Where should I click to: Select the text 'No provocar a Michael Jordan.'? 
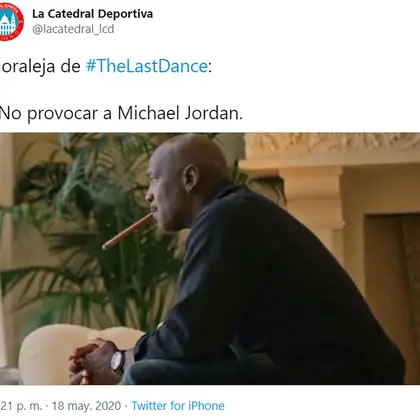coord(121,113)
